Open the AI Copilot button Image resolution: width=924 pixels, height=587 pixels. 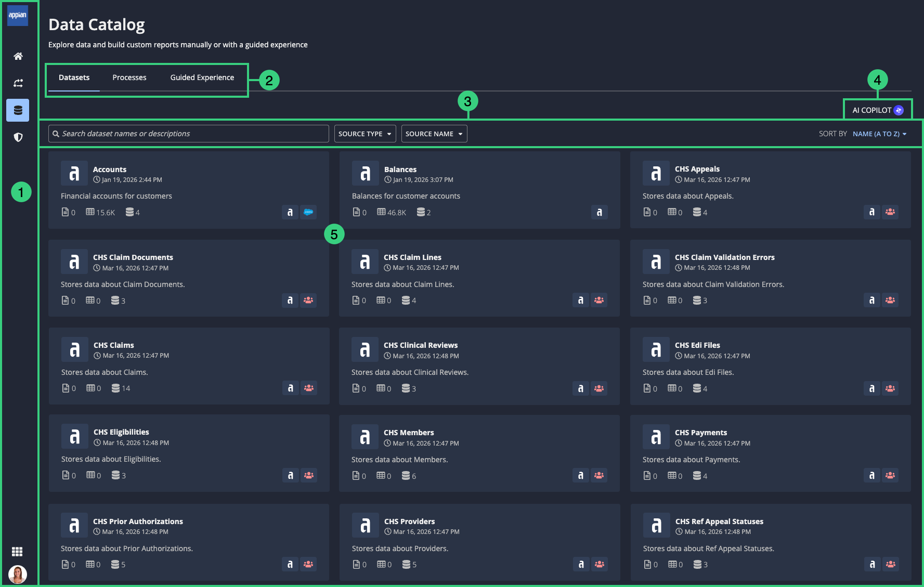pyautogui.click(x=878, y=110)
